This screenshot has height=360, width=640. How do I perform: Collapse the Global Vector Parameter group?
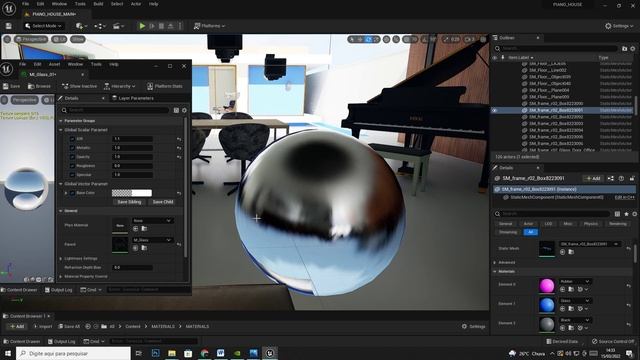tap(61, 184)
